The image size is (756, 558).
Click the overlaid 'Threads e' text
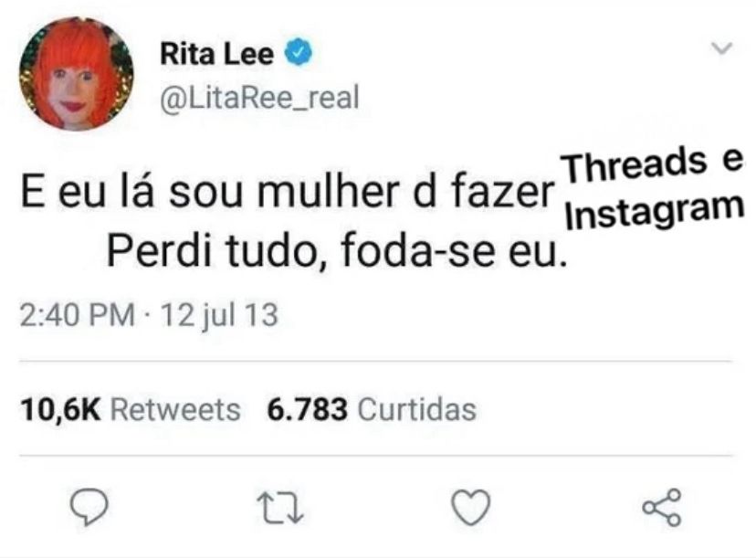tap(656, 163)
